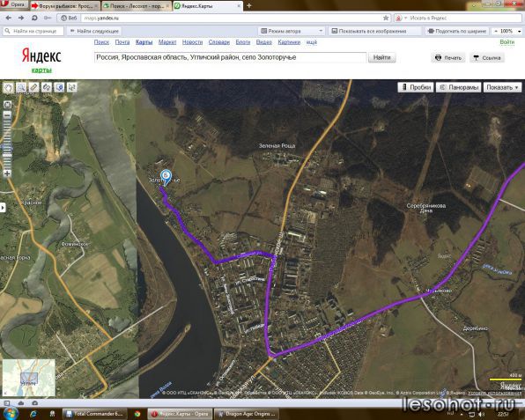525x420 pixels.
Task: Click the Яндекс logo
Action: point(41,55)
